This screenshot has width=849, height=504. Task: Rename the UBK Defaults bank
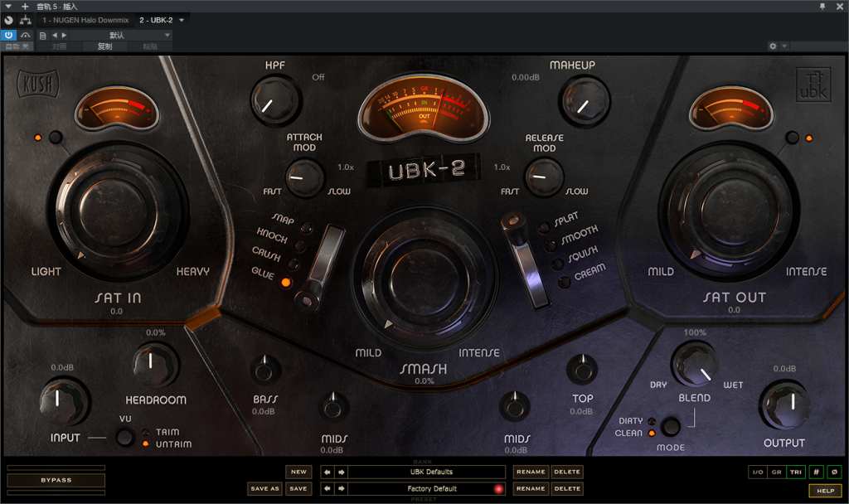tap(531, 472)
